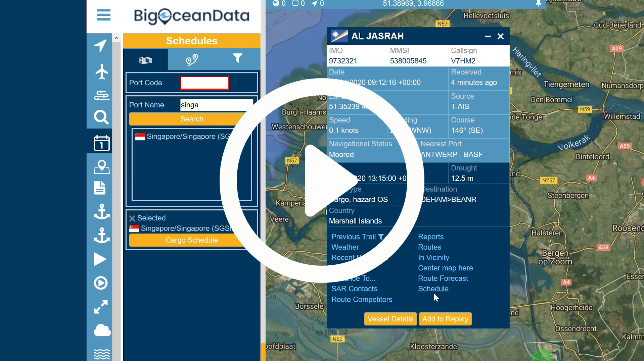Click the Previous Trail filter funnel icon
This screenshot has width=644, height=361.
click(x=381, y=237)
